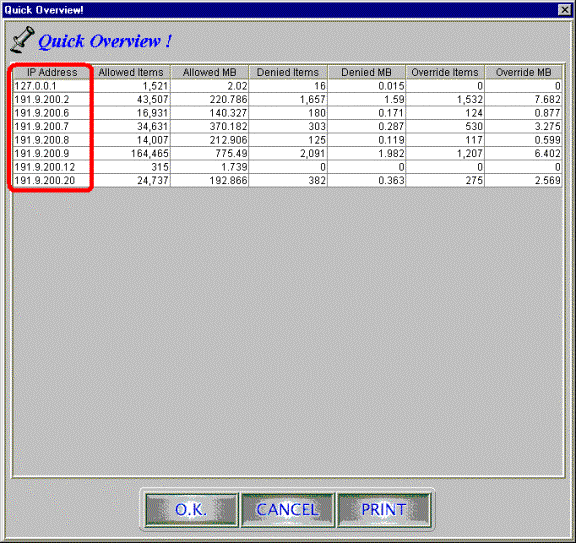Click the PRINT button
Viewport: 576px width, 543px height.
pyautogui.click(x=384, y=510)
